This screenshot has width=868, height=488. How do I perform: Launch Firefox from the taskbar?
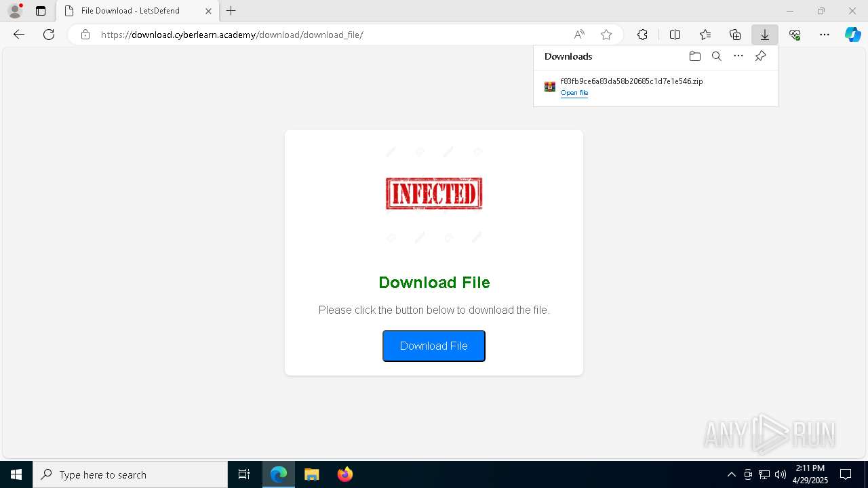tap(344, 474)
